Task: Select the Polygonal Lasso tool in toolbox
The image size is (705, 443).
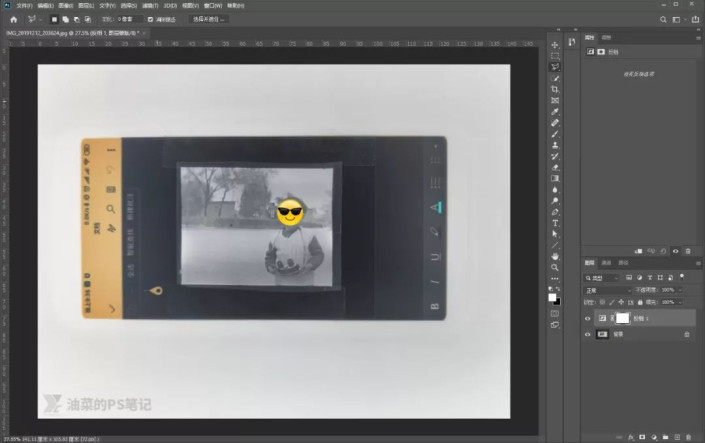Action: coord(555,67)
